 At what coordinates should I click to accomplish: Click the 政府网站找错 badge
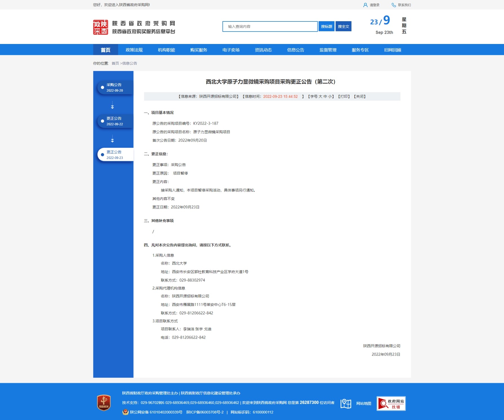tap(391, 404)
